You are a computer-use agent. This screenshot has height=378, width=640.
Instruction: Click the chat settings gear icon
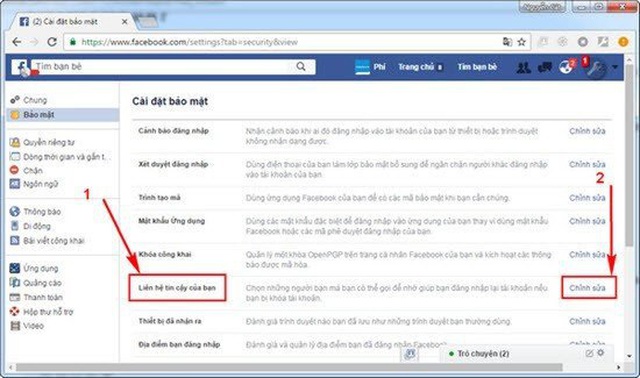pos(600,353)
